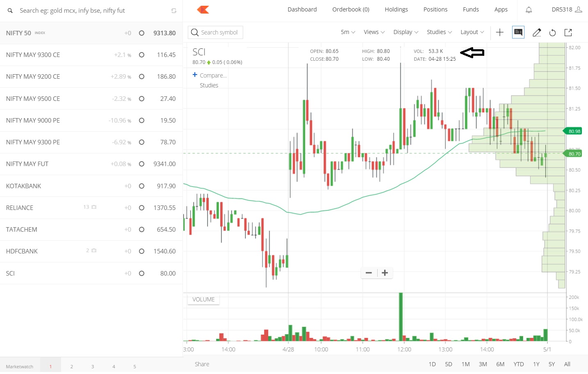Set chart range to 5Y
The image size is (588, 374).
click(552, 364)
